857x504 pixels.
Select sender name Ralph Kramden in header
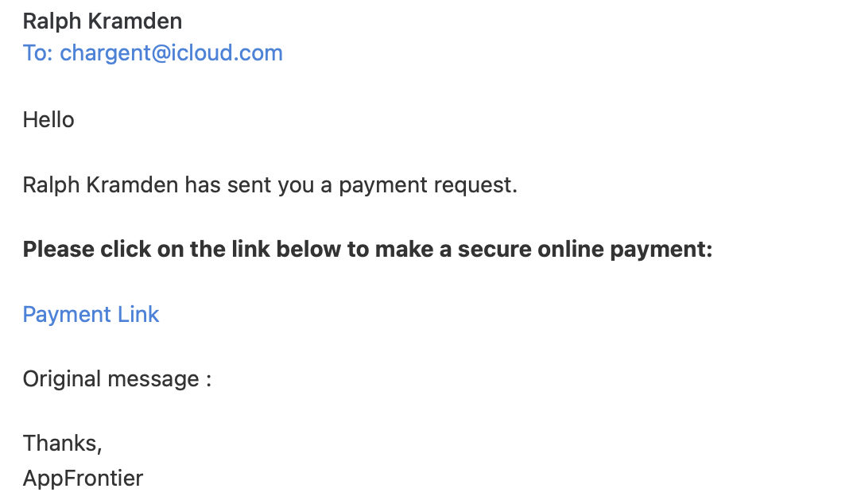tap(102, 21)
